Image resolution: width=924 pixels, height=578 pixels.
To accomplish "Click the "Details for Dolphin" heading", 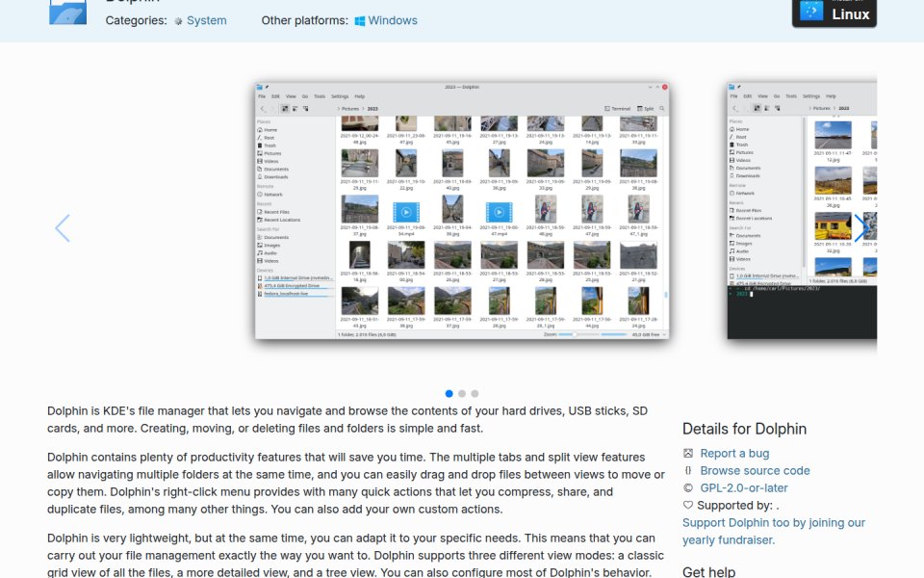I will tap(744, 429).
